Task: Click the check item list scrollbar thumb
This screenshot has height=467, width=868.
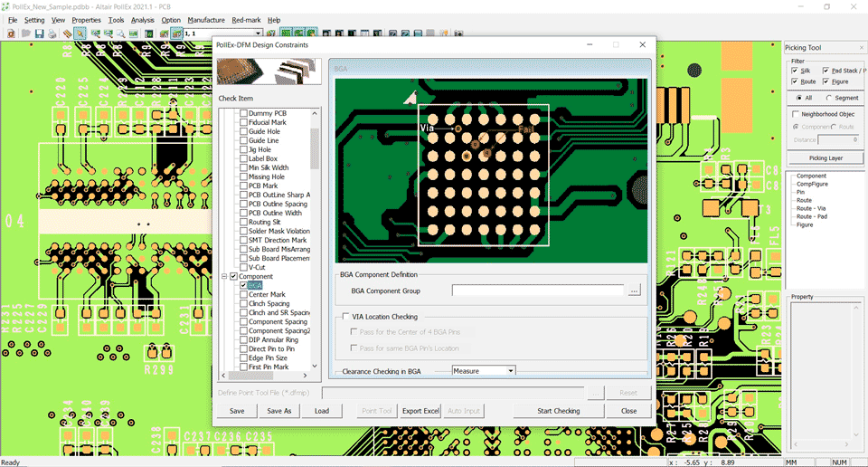Action: pos(315,148)
